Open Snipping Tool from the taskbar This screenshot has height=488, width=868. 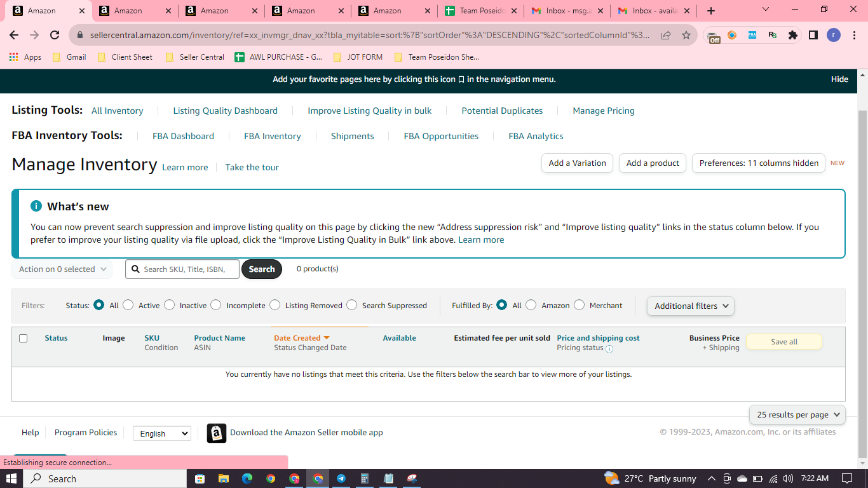pos(412,478)
